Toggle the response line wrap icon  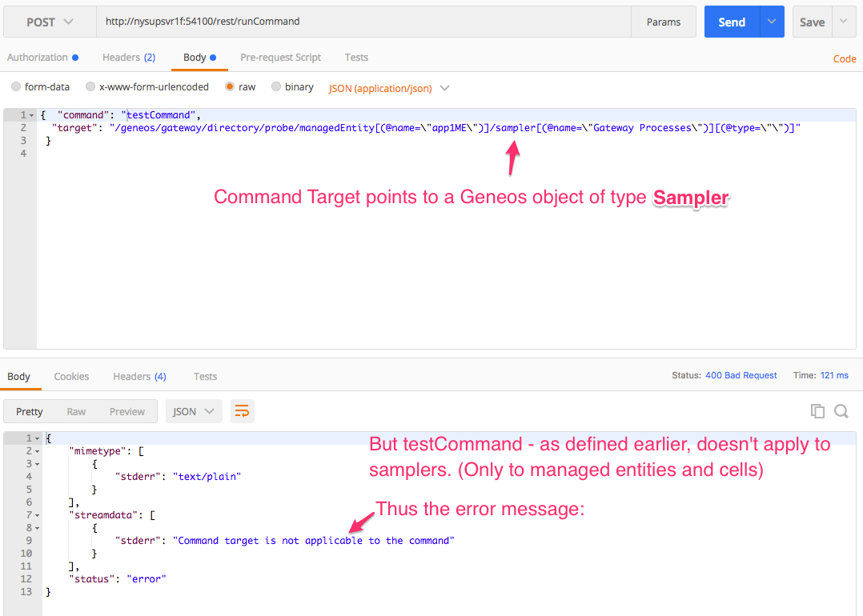(x=242, y=411)
